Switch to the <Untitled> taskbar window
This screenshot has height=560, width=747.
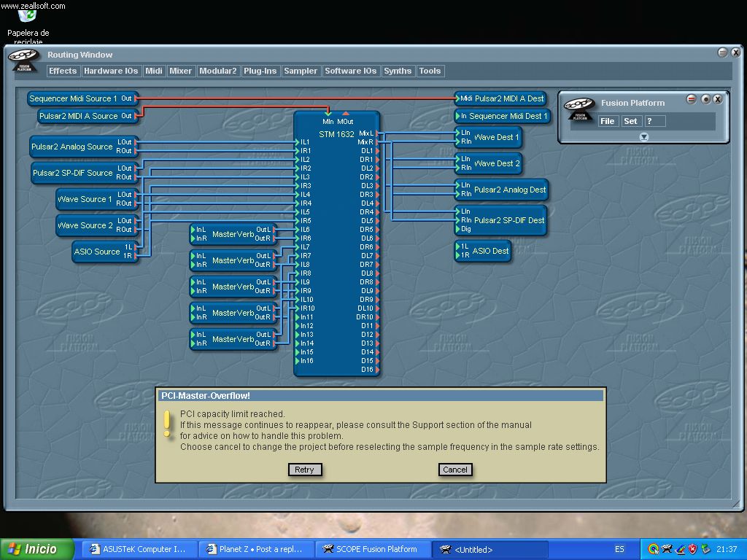[x=489, y=549]
